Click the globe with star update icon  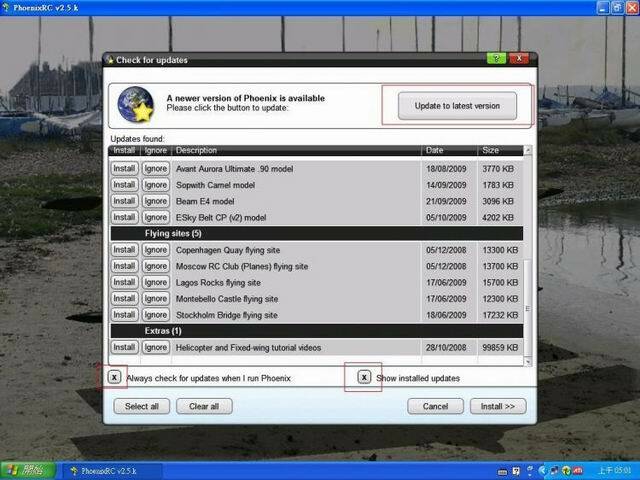pos(136,105)
